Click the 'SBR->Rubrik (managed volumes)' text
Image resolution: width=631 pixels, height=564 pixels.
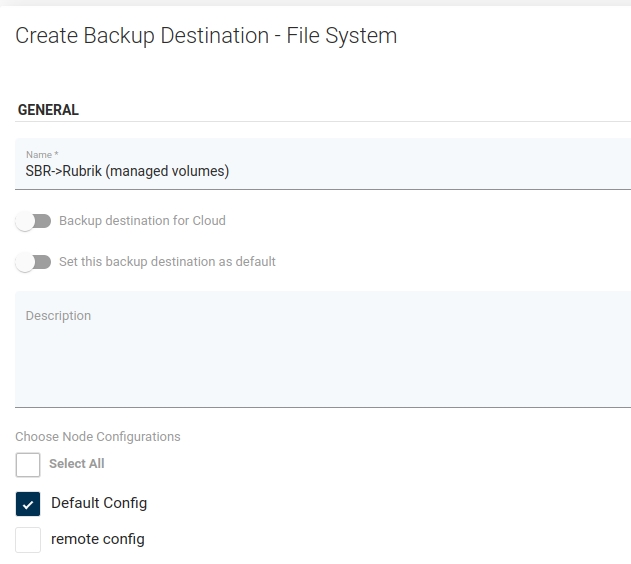[127, 172]
